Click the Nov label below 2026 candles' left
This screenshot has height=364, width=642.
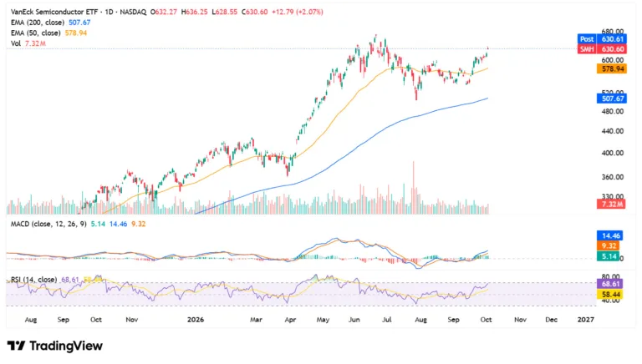131,320
